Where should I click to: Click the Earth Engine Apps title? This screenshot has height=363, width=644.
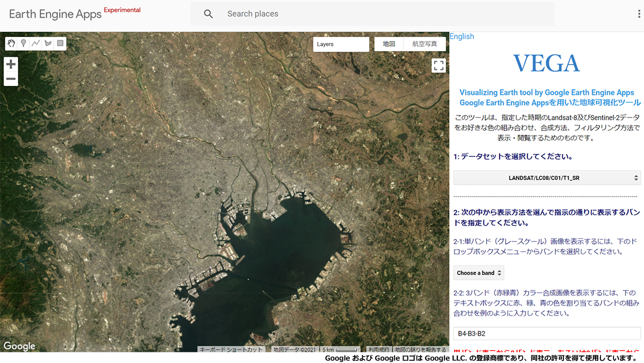(x=55, y=14)
